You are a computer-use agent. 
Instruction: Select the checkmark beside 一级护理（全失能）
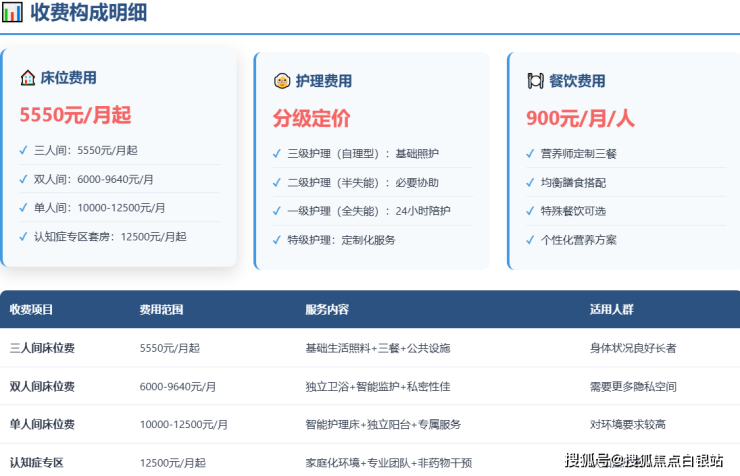277,211
